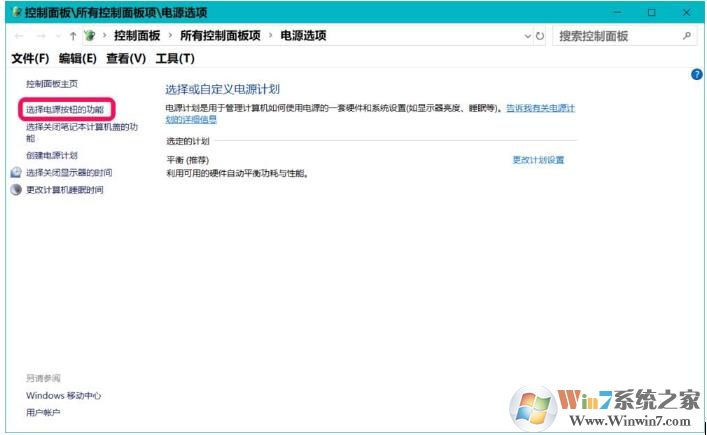This screenshot has width=707, height=435.
Task: Click 更改计划设置 for 平衡 plan
Action: click(x=538, y=160)
